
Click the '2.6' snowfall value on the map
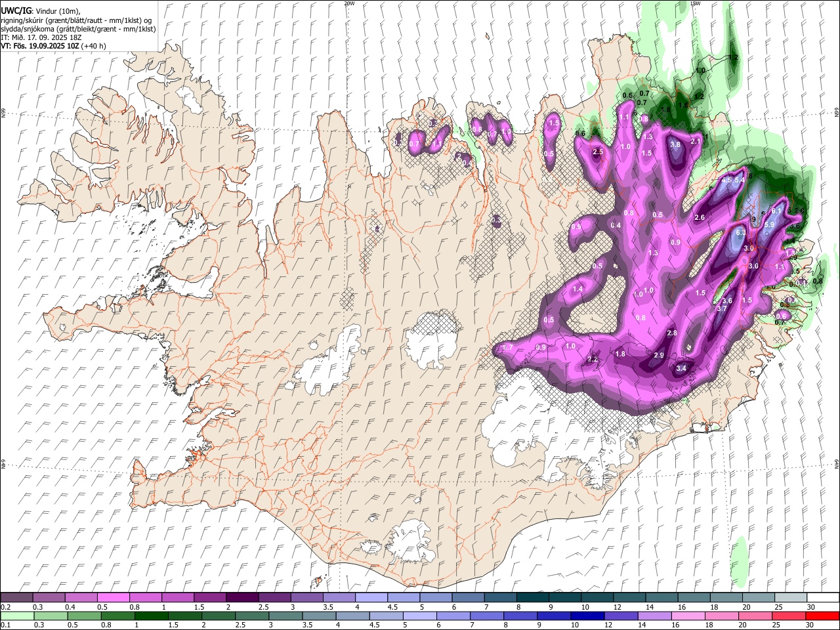[700, 217]
